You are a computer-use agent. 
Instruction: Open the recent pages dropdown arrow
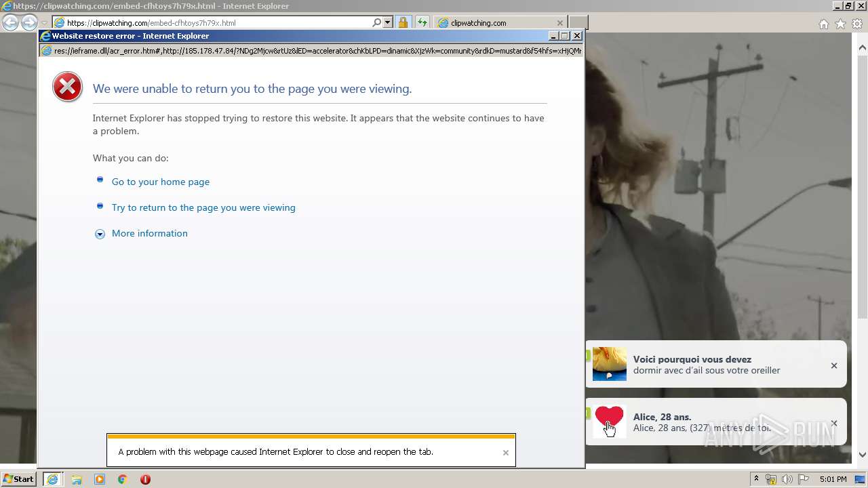click(x=44, y=23)
